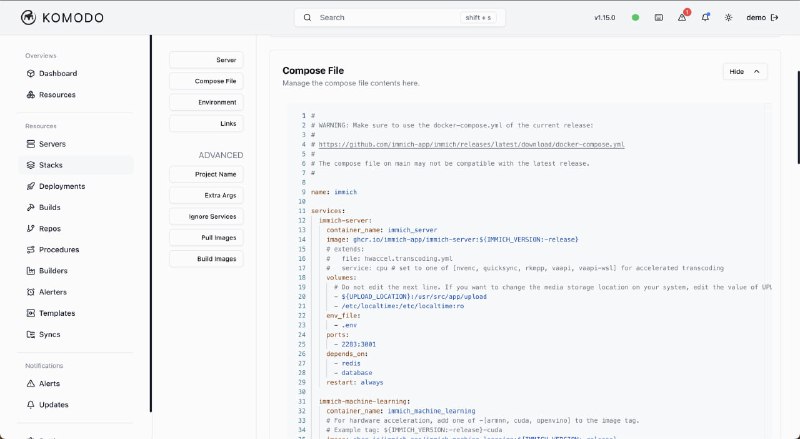800x439 pixels.
Task: Navigate to Dashboard in sidebar
Action: [58, 73]
